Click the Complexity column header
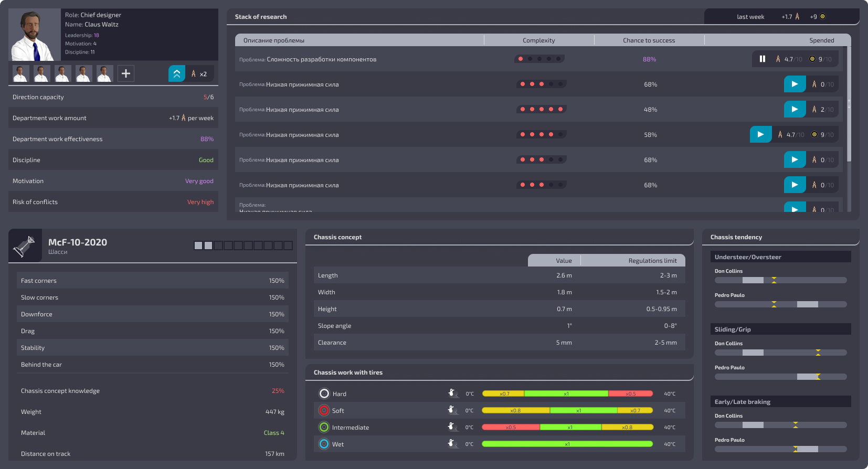 pos(538,40)
